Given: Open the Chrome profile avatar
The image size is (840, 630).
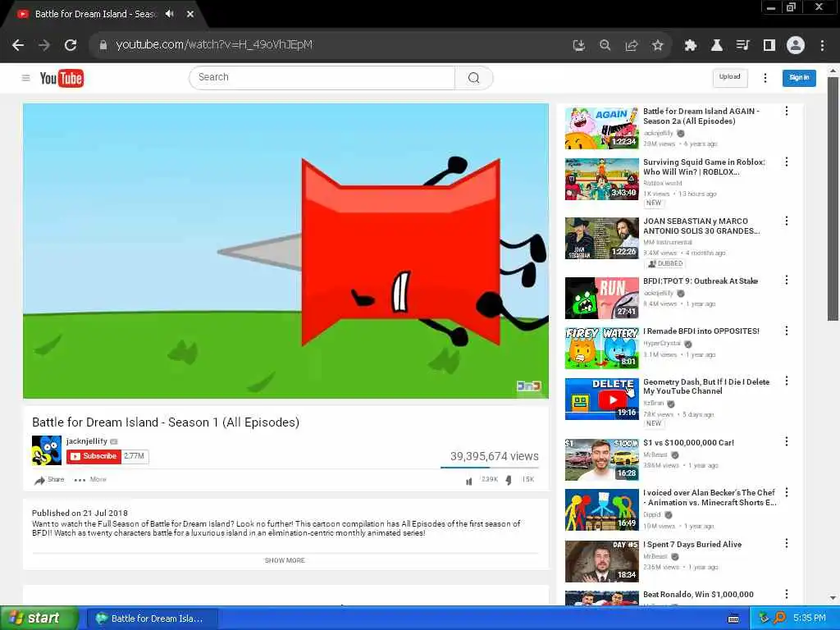Looking at the screenshot, I should point(796,45).
